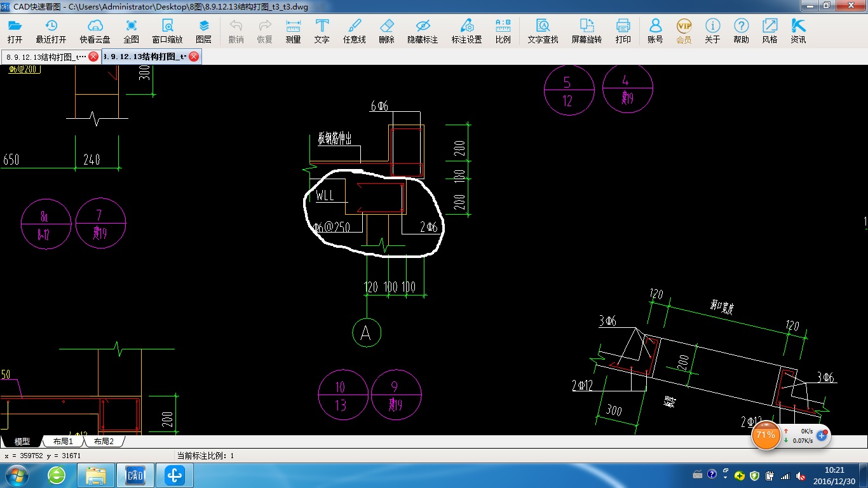
Task: Open the 风格 style options
Action: point(770,31)
